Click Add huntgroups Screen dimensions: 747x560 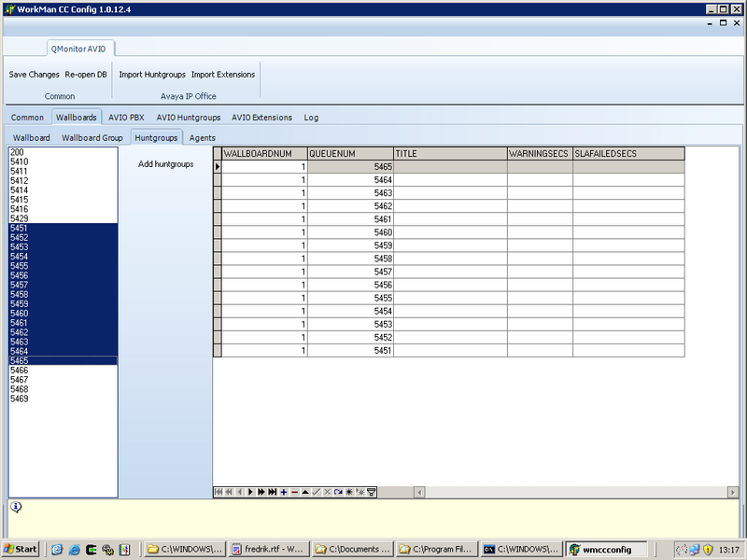[x=165, y=164]
